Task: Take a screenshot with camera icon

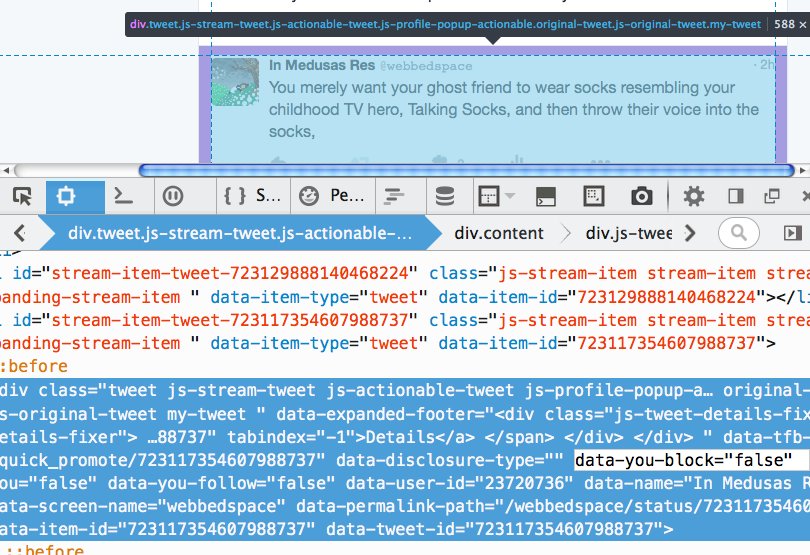Action: tap(642, 196)
